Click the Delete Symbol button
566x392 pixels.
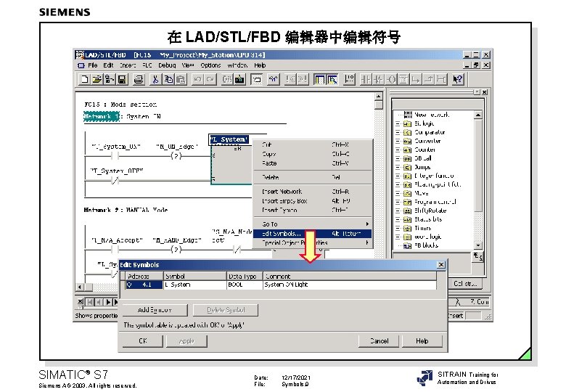point(226,310)
